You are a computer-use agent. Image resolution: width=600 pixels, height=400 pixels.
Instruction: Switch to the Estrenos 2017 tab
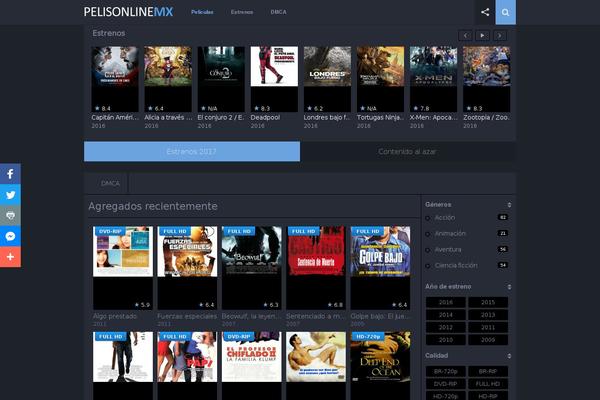coord(192,152)
